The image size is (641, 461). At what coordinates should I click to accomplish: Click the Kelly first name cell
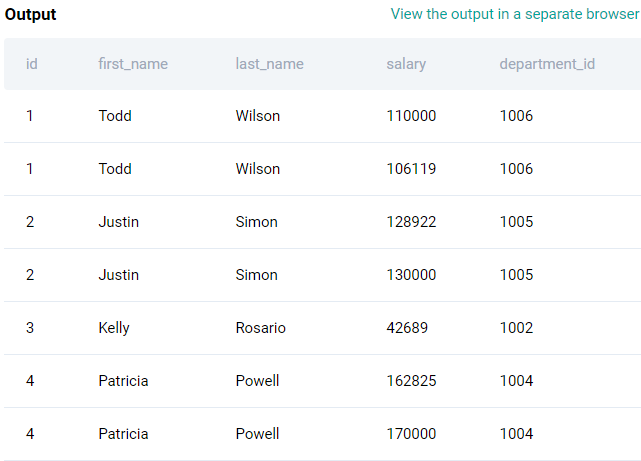[114, 328]
